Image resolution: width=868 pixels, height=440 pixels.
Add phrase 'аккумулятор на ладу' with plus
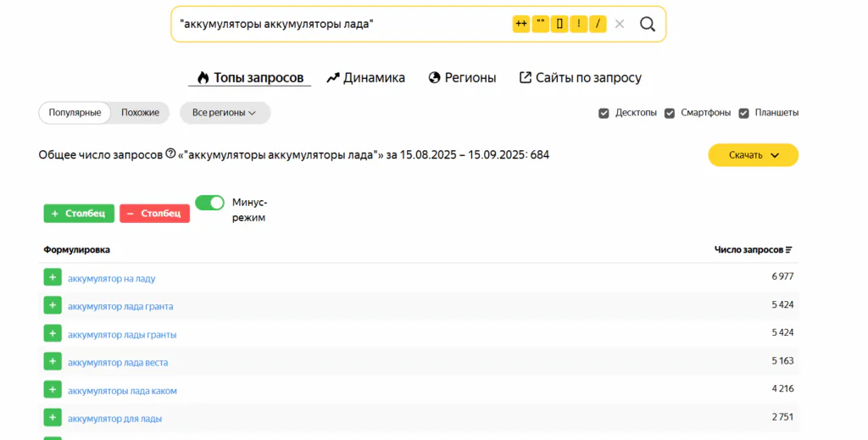[53, 277]
